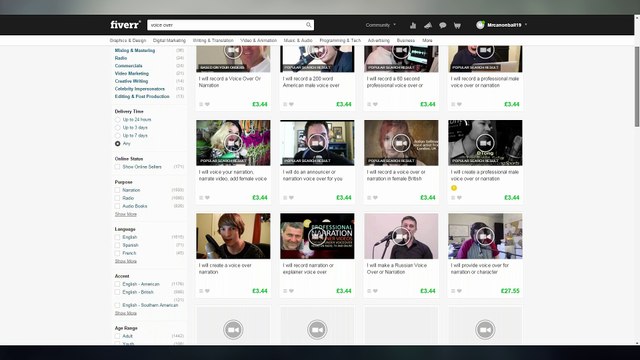Favorite the '60 second professional voice over' gig heart
The height and width of the screenshot is (360, 640).
[376, 104]
